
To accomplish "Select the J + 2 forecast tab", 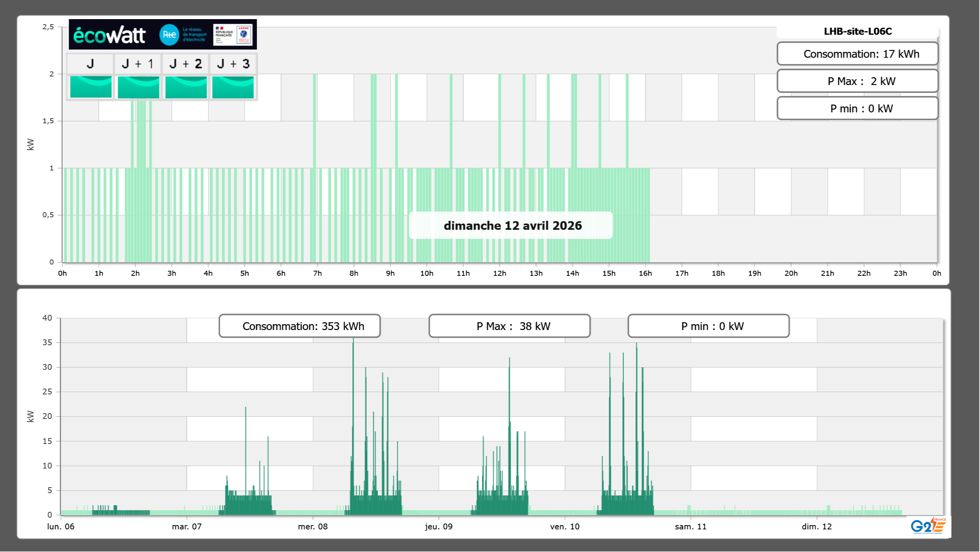I will pyautogui.click(x=186, y=64).
